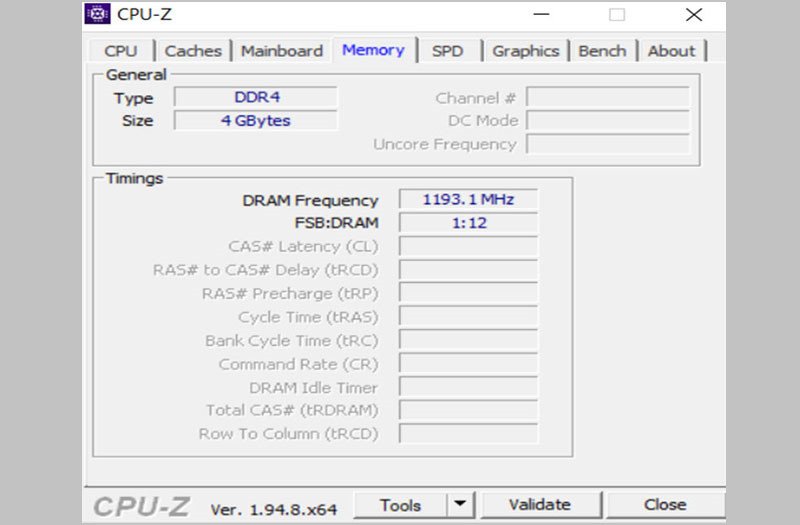The width and height of the screenshot is (800, 525).
Task: Click the memory Type DDR4 field
Action: (x=256, y=98)
